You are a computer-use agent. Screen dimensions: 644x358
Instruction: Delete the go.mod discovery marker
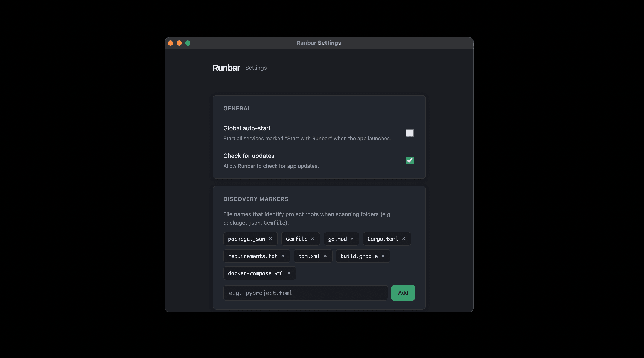click(x=352, y=239)
